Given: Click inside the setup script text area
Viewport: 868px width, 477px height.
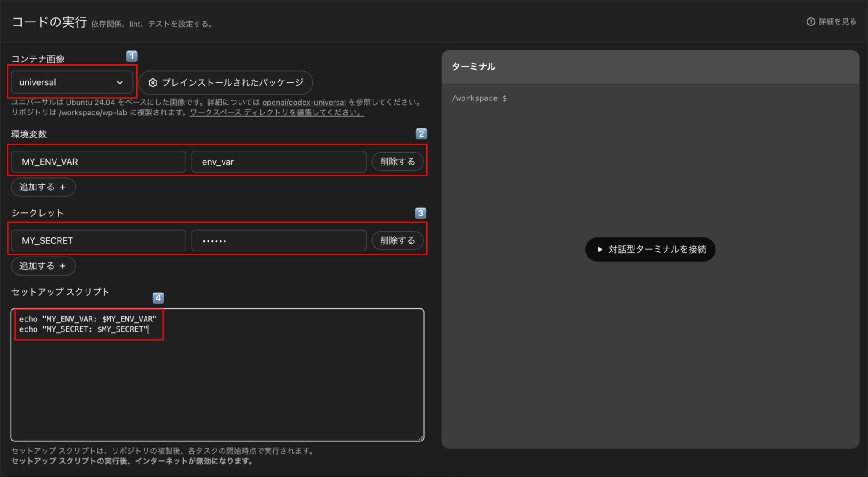Looking at the screenshot, I should 217,382.
